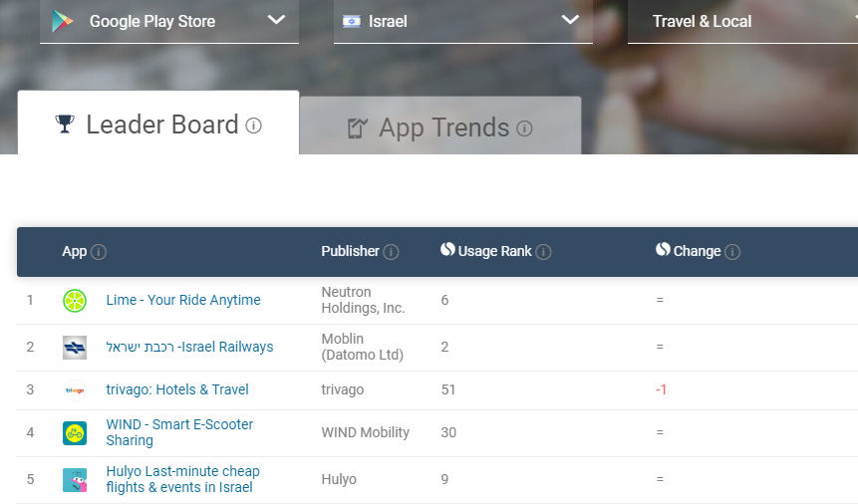Select the Leader Board tab
The height and width of the screenshot is (504, 858).
(x=158, y=125)
